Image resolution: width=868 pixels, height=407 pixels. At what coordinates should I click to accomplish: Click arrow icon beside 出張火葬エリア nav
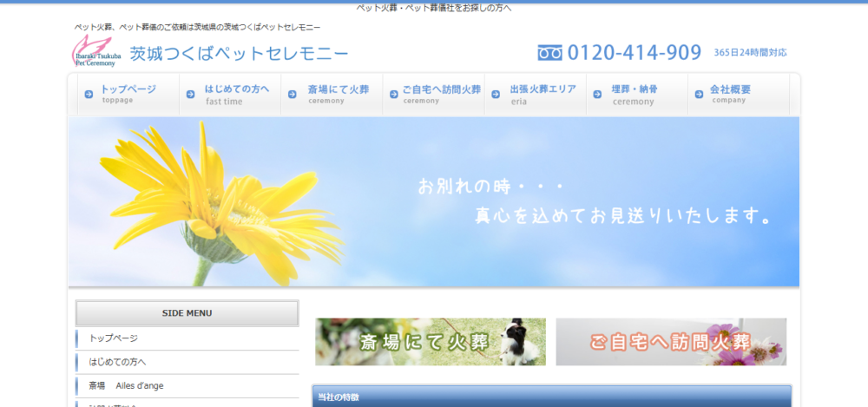[496, 94]
